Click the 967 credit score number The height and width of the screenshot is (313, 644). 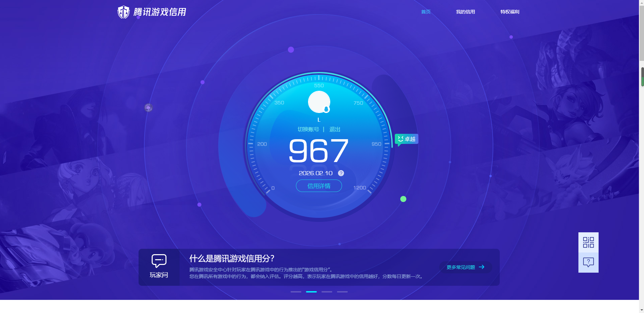[x=318, y=152]
